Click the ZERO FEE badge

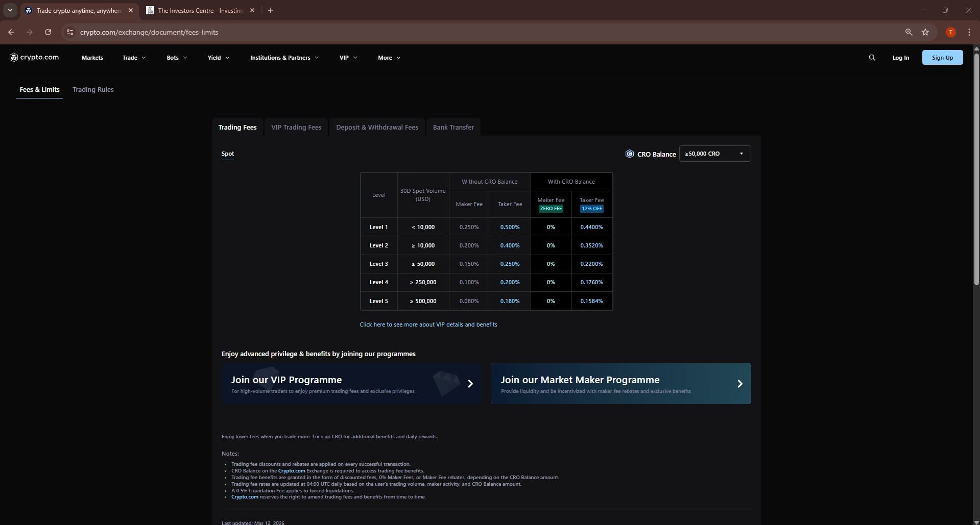tap(551, 209)
